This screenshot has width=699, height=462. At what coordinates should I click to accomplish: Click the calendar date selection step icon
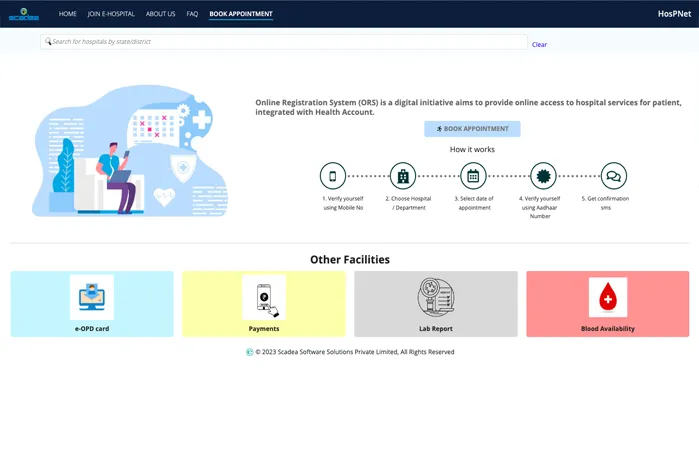click(x=473, y=176)
